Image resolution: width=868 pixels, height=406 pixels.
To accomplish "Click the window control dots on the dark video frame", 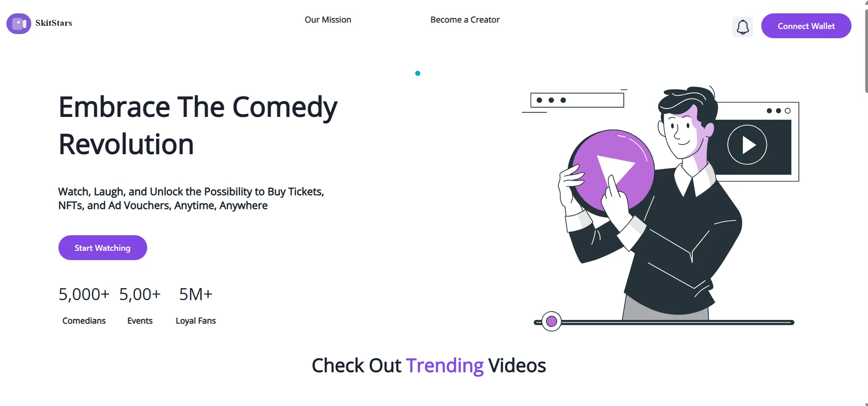I will [x=778, y=110].
